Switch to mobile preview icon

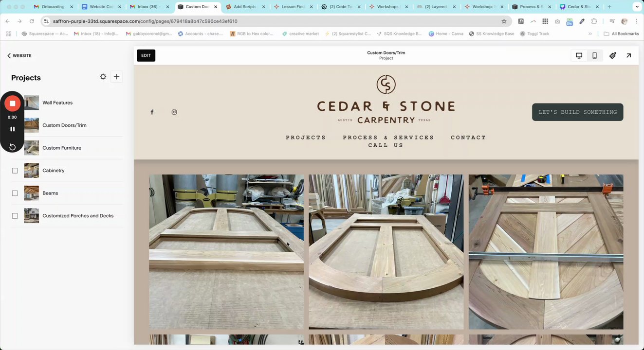coord(594,55)
